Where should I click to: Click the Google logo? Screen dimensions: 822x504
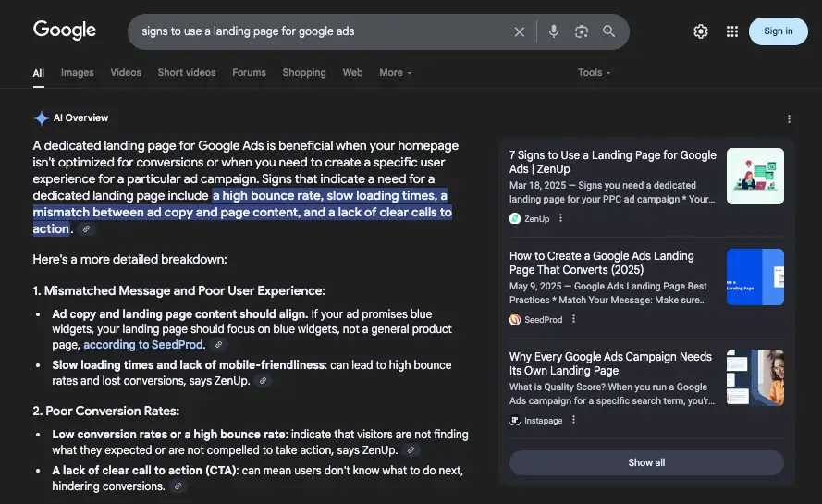pyautogui.click(x=65, y=30)
